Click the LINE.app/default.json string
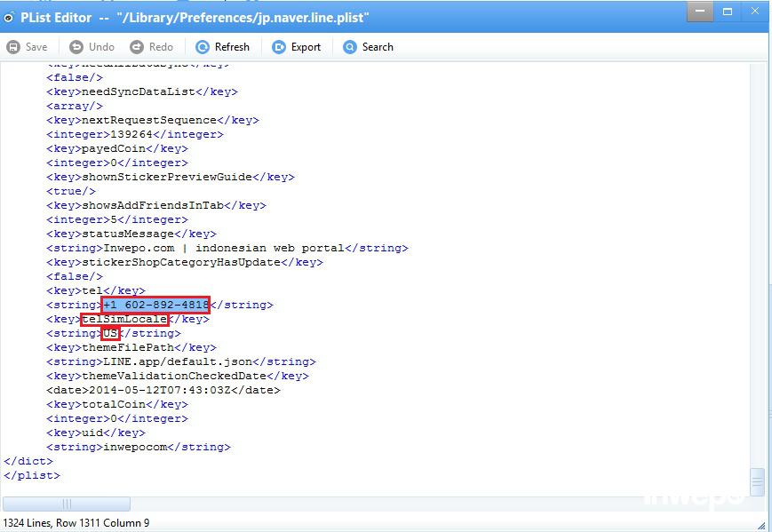This screenshot has height=532, width=772. click(x=178, y=361)
